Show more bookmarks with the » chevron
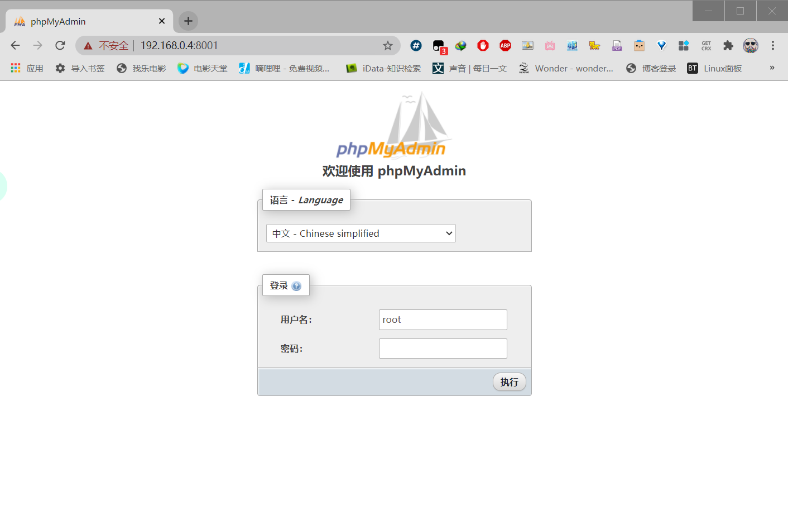 click(772, 68)
